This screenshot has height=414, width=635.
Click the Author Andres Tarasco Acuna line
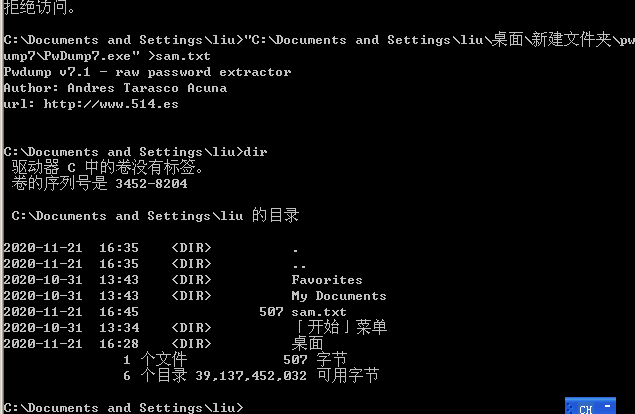pos(115,88)
